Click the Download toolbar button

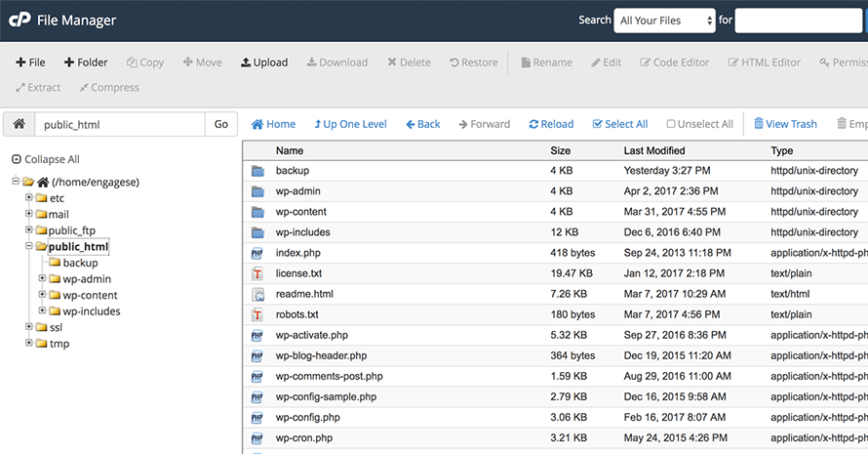pos(337,62)
